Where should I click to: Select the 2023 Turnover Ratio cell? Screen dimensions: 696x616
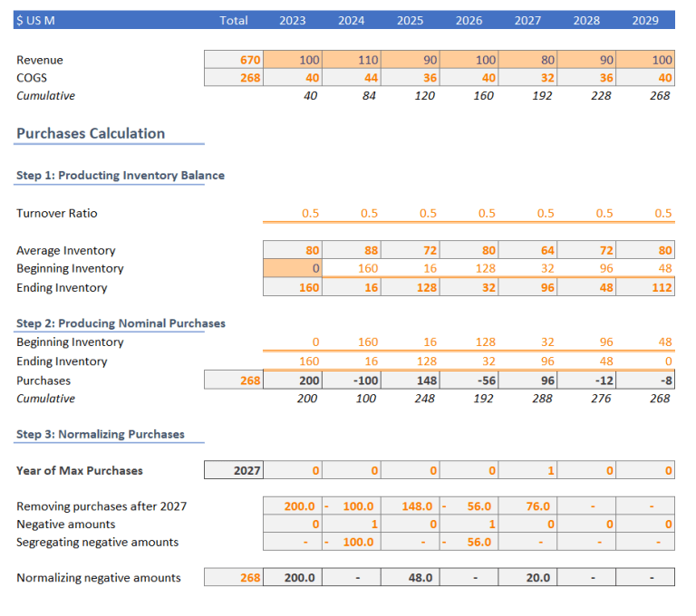[293, 214]
